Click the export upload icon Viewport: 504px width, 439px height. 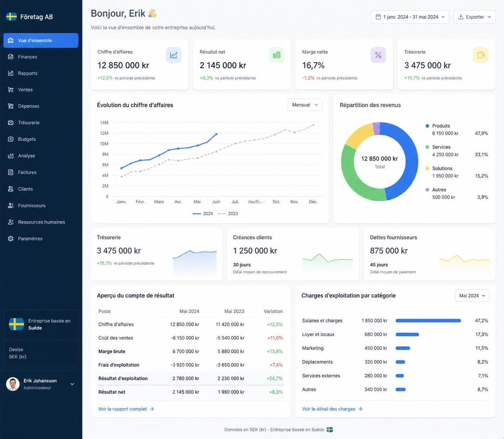pyautogui.click(x=460, y=17)
